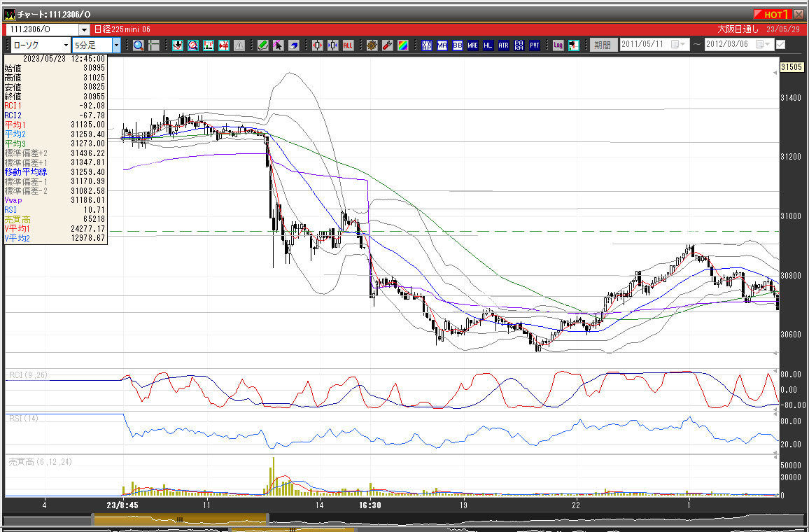
Task: Click the 23/8:45 time axis marker
Action: (122, 505)
